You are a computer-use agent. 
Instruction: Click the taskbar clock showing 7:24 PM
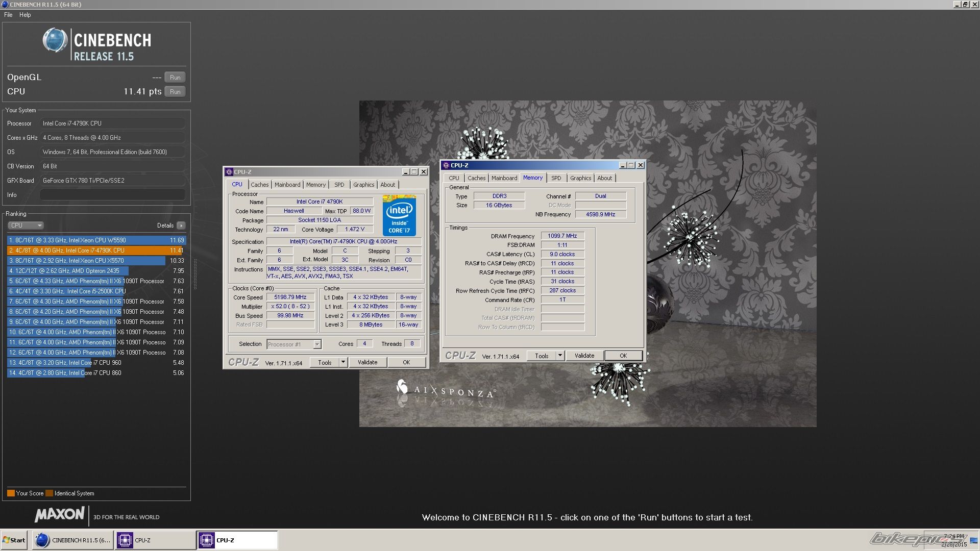[x=953, y=536]
